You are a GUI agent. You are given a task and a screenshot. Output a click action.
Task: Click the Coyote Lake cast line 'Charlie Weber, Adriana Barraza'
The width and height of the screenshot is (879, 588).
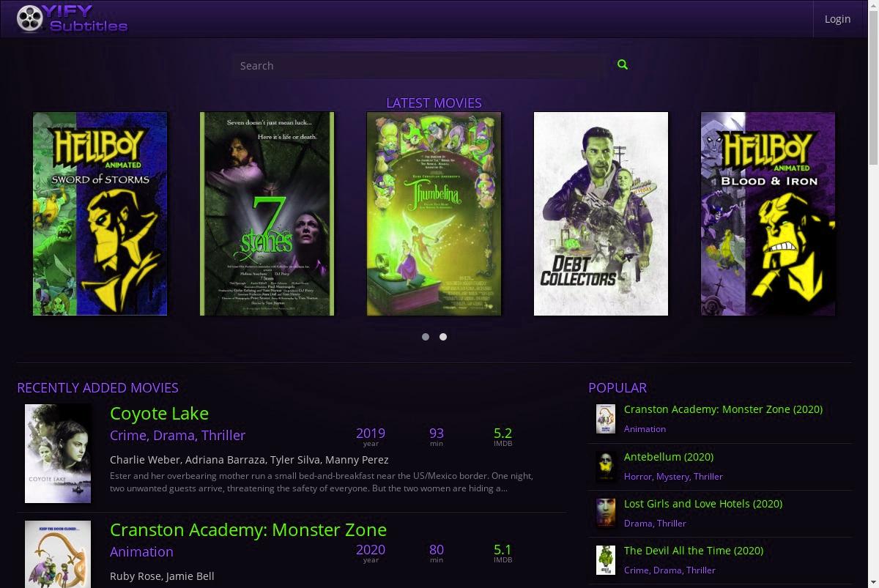click(249, 460)
